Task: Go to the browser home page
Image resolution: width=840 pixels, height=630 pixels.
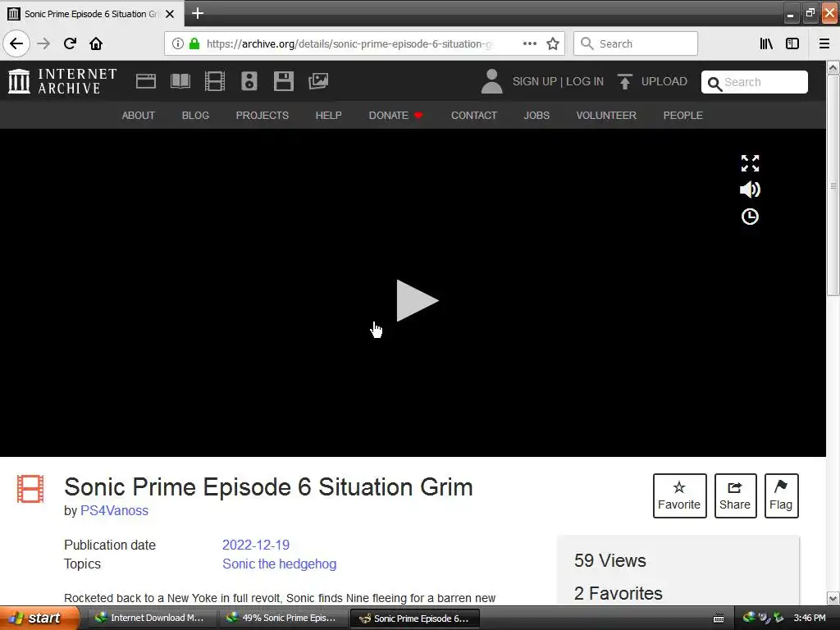Action: coord(96,43)
